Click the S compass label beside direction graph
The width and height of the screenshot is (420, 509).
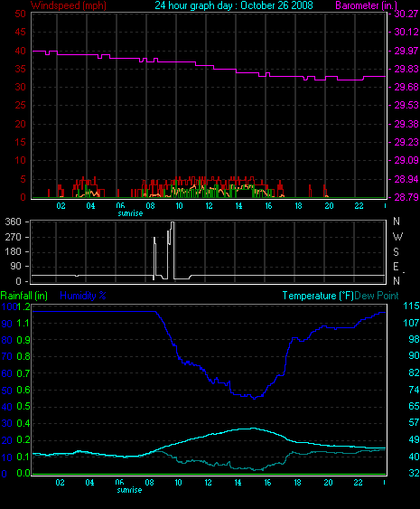(396, 252)
